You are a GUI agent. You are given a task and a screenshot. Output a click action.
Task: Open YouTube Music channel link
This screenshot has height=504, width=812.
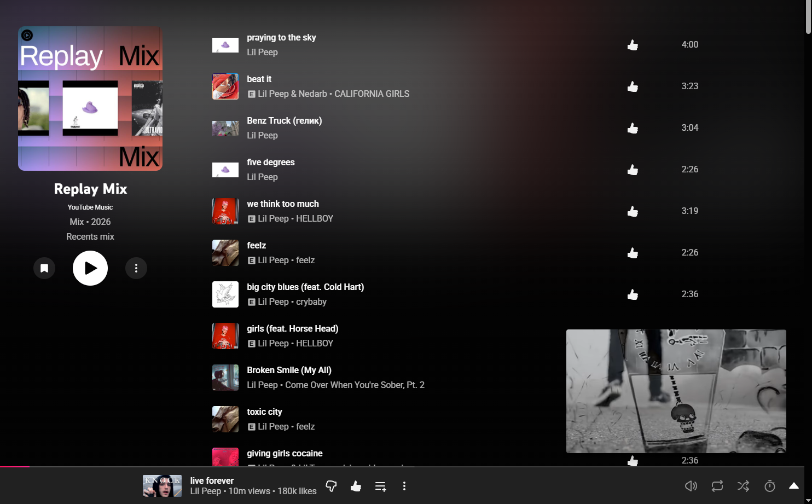point(90,207)
